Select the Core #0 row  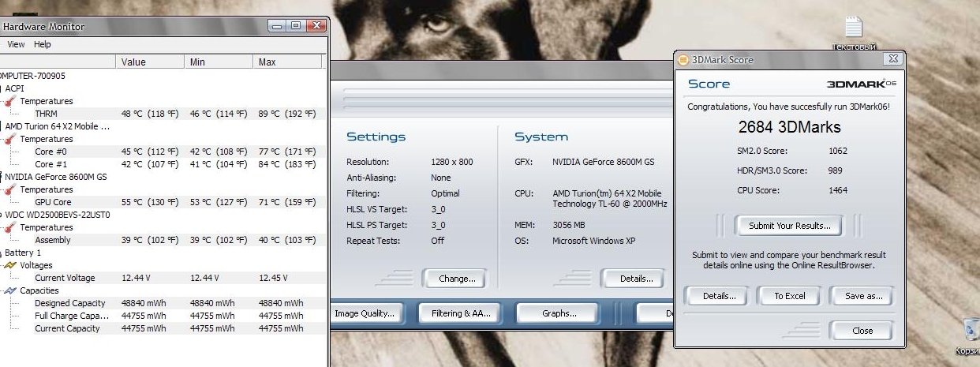163,152
